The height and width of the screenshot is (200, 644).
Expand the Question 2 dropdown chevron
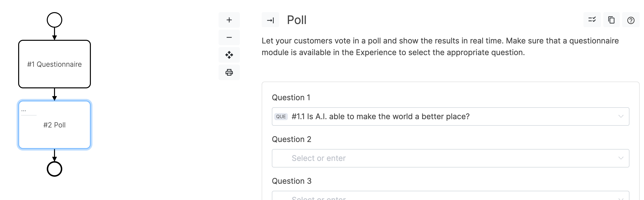point(621,158)
